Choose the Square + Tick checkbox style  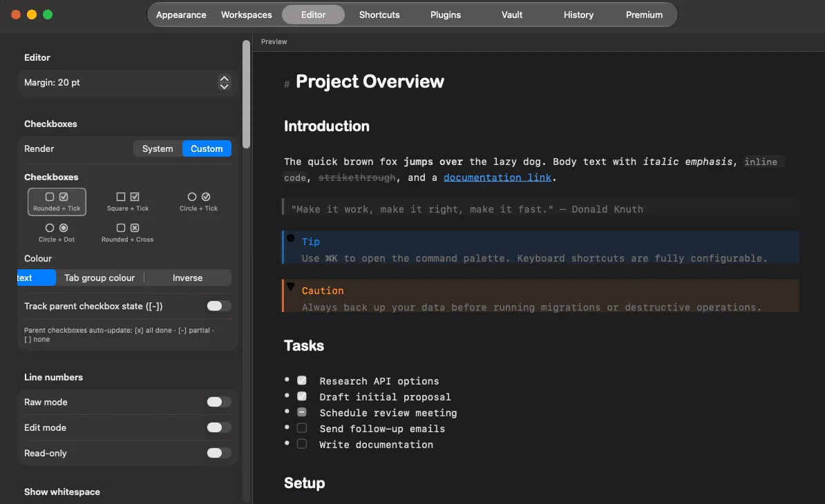(128, 202)
